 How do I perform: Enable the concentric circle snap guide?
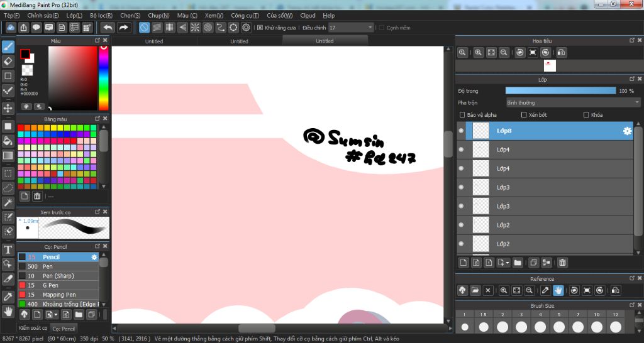click(x=208, y=28)
